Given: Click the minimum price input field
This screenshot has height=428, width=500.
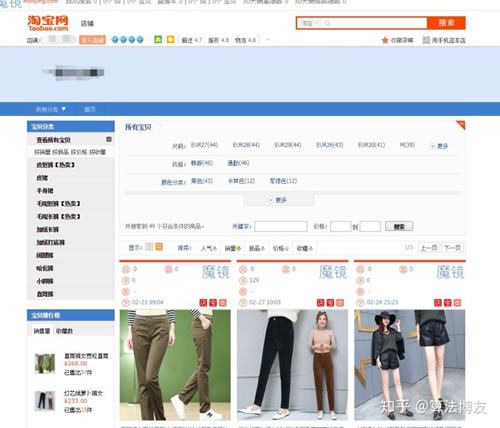Looking at the screenshot, I should (x=340, y=226).
